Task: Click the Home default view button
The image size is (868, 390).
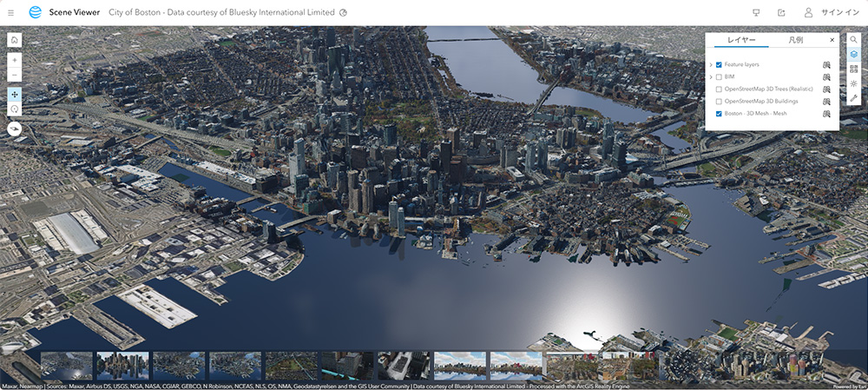Action: click(14, 40)
